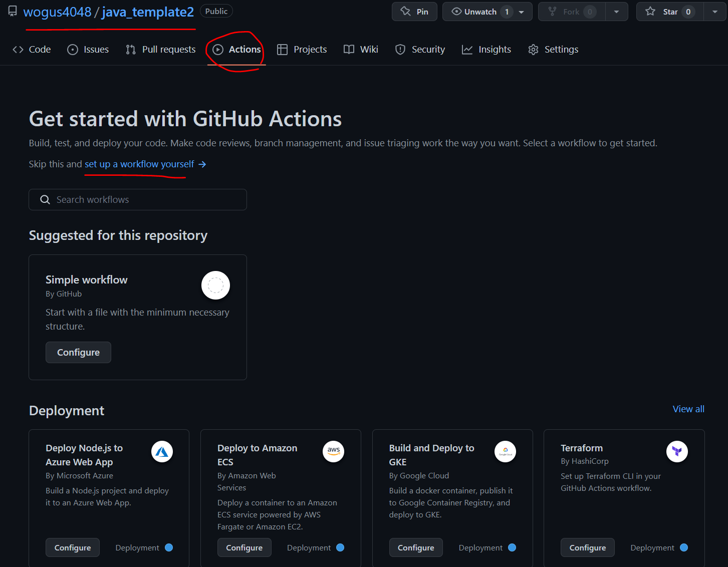Click the Build and Deploy to GKE title
Screen dimensions: 728x567
click(432, 455)
